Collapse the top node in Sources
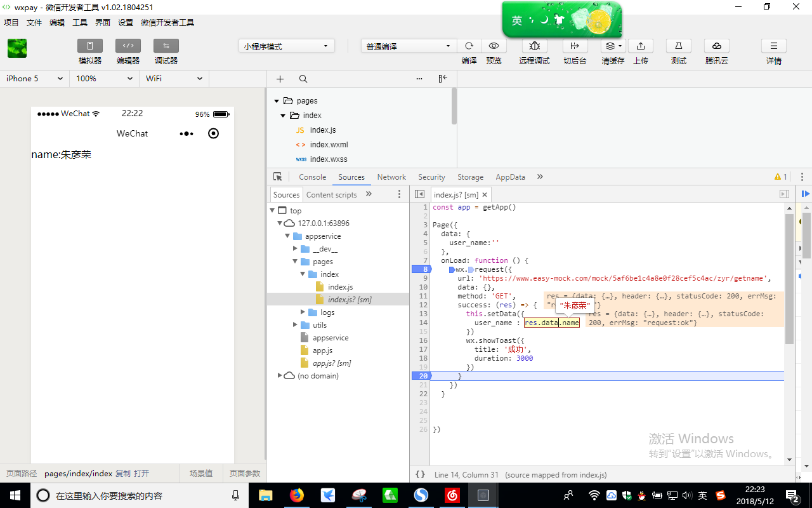812x508 pixels. [273, 211]
